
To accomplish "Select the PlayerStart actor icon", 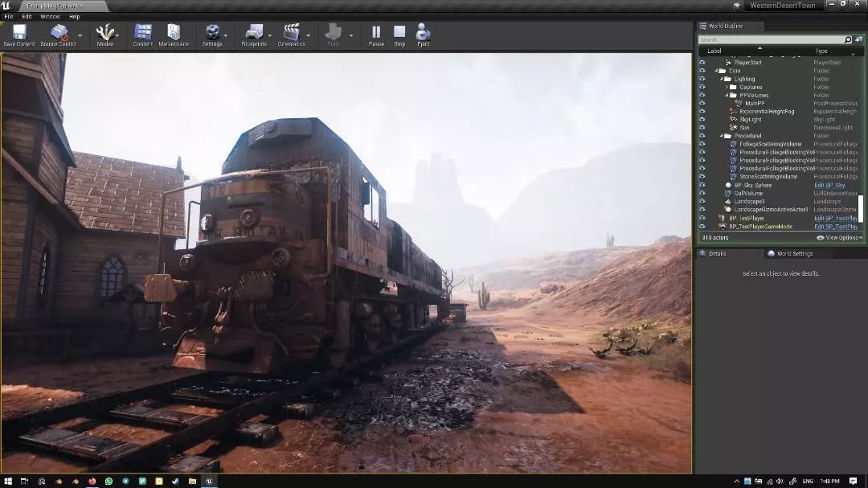I will tap(728, 63).
